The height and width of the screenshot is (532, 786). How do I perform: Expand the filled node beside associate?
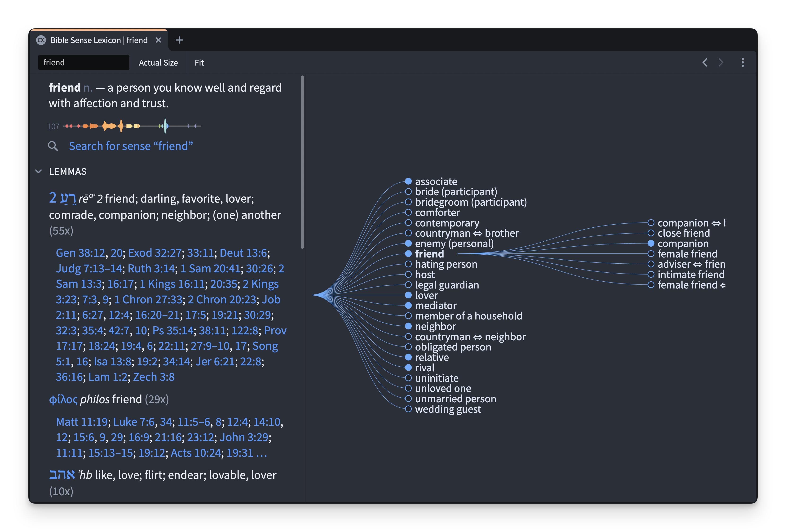point(408,181)
